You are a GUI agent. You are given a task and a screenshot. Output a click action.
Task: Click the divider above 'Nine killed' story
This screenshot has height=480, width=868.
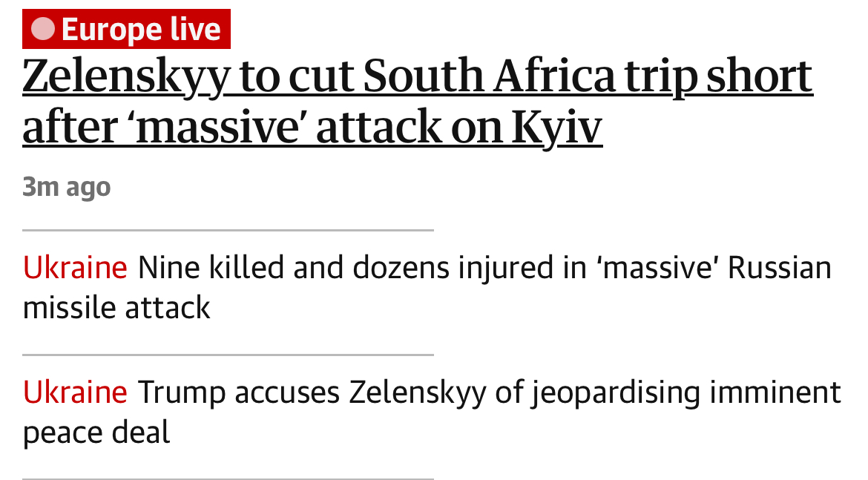click(x=228, y=230)
